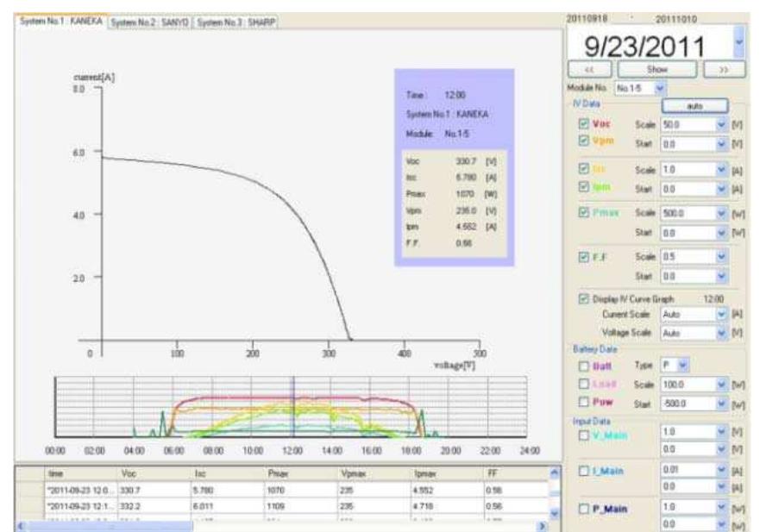Go to next day with >> button
This screenshot has width=766, height=532.
click(x=725, y=69)
